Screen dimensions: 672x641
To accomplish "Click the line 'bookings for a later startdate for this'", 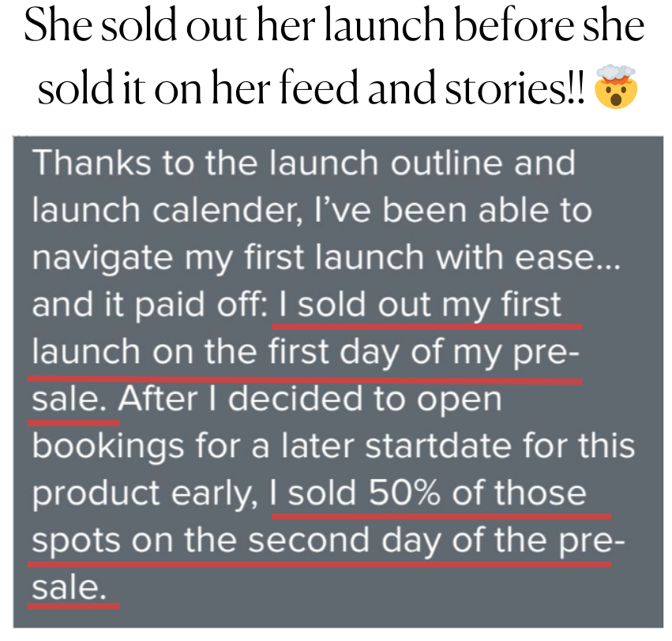I will 332,446.
